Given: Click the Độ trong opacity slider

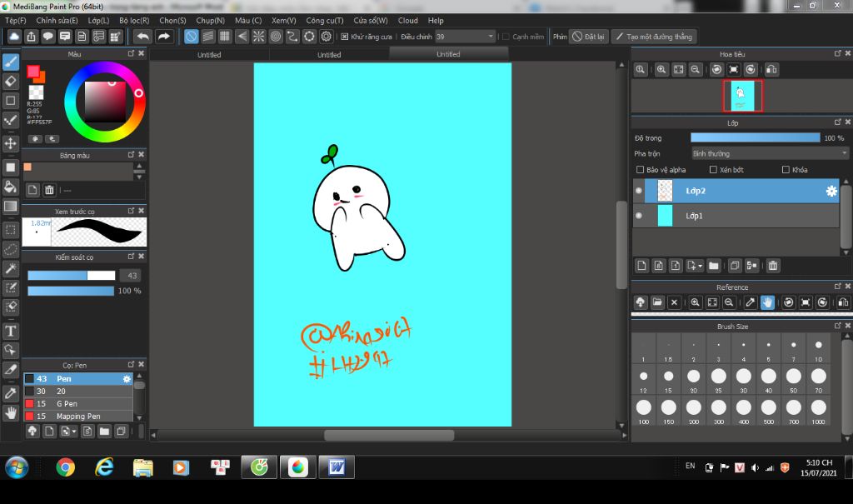Looking at the screenshot, I should click(x=755, y=137).
